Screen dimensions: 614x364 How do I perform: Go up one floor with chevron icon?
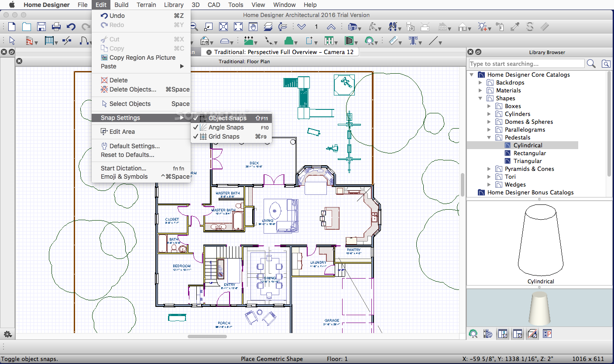pyautogui.click(x=331, y=27)
